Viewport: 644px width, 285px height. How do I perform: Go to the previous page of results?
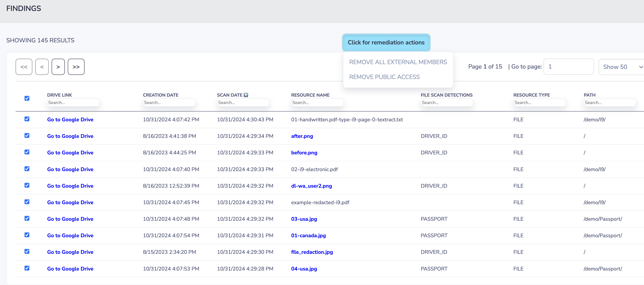[42, 67]
